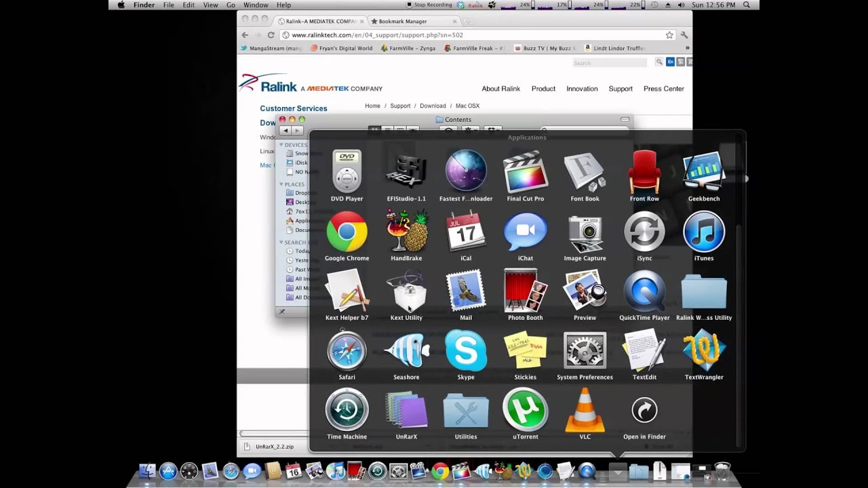Open Preview app icon in grid
This screenshot has height=488, width=868.
tap(585, 291)
